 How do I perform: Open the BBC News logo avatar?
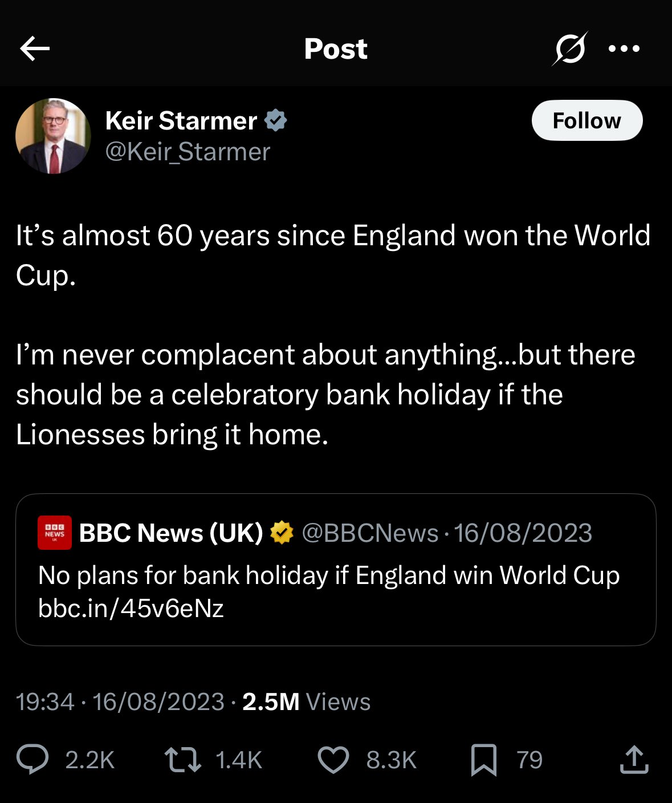coord(55,533)
